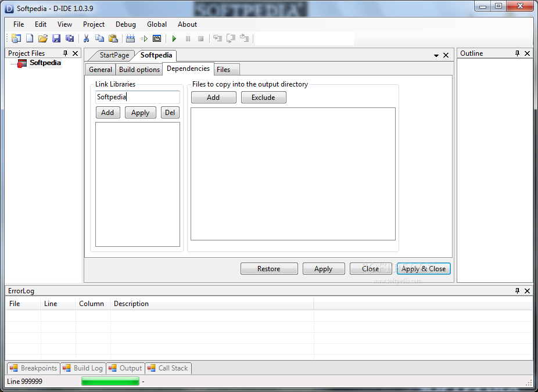Select the Dependencies tab
Image resolution: width=538 pixels, height=392 pixels.
point(188,69)
